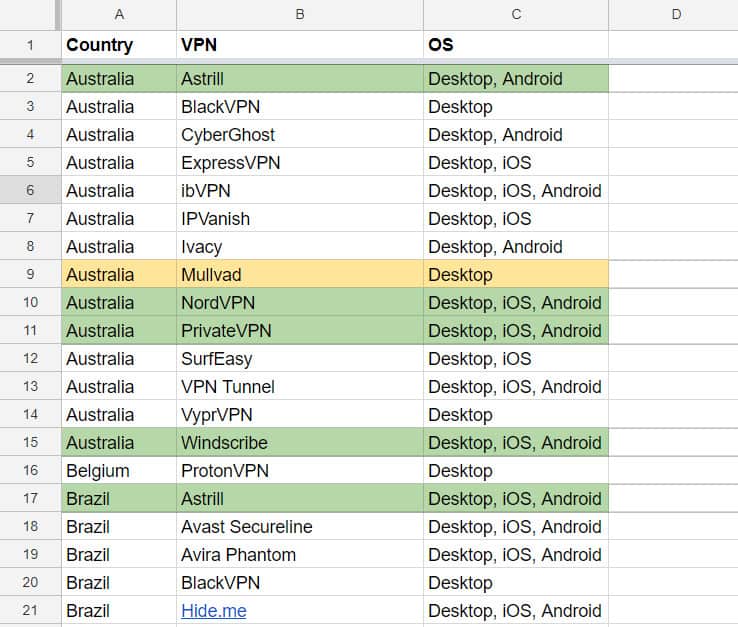
Task: Select row 21 header
Action: pos(31,610)
